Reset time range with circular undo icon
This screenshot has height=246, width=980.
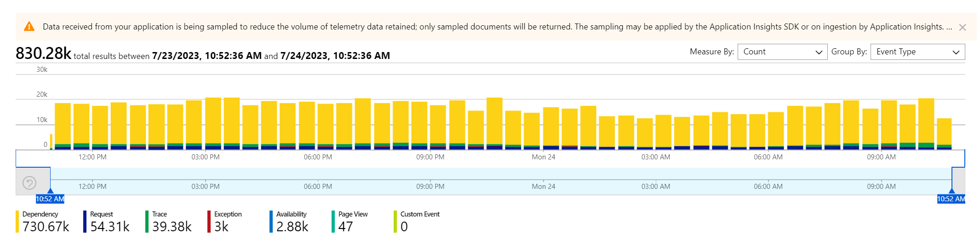tap(29, 183)
